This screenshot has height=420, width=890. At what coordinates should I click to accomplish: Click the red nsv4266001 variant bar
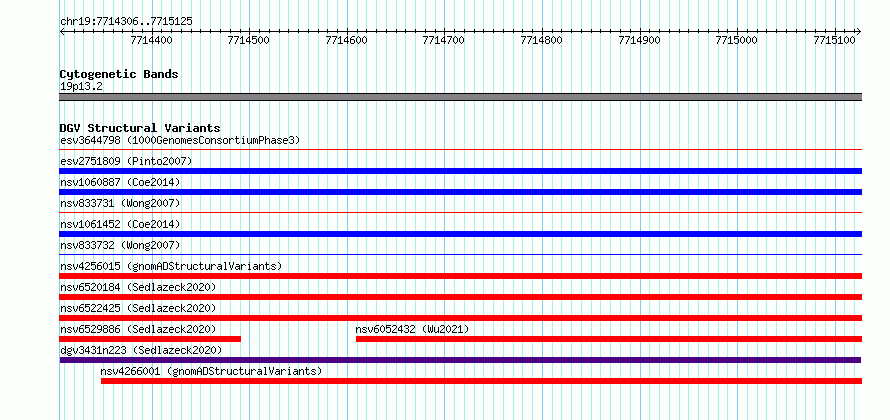pyautogui.click(x=481, y=381)
